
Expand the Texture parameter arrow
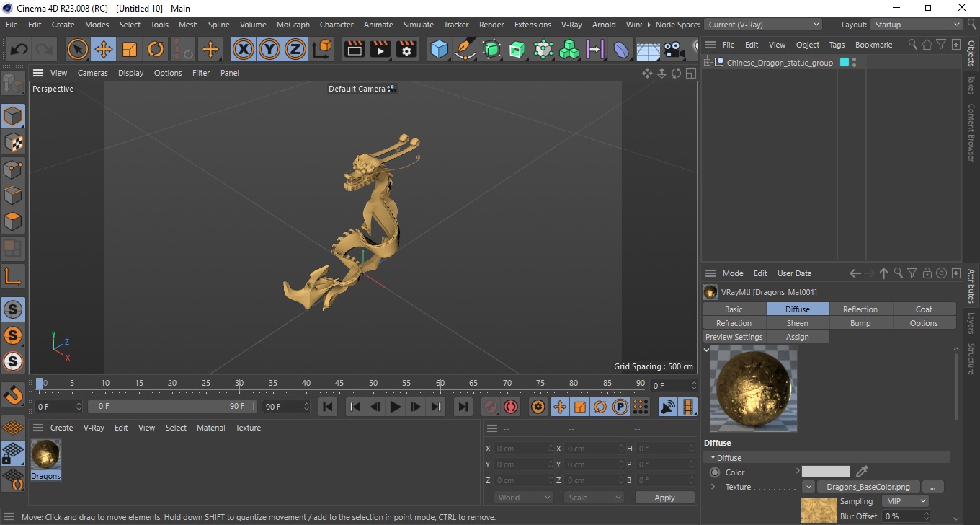(713, 487)
